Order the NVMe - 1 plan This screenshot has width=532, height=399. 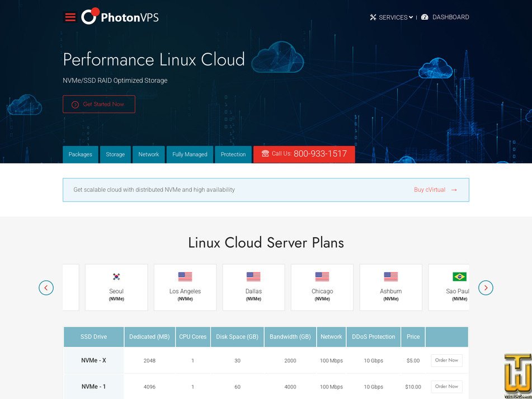tap(446, 387)
